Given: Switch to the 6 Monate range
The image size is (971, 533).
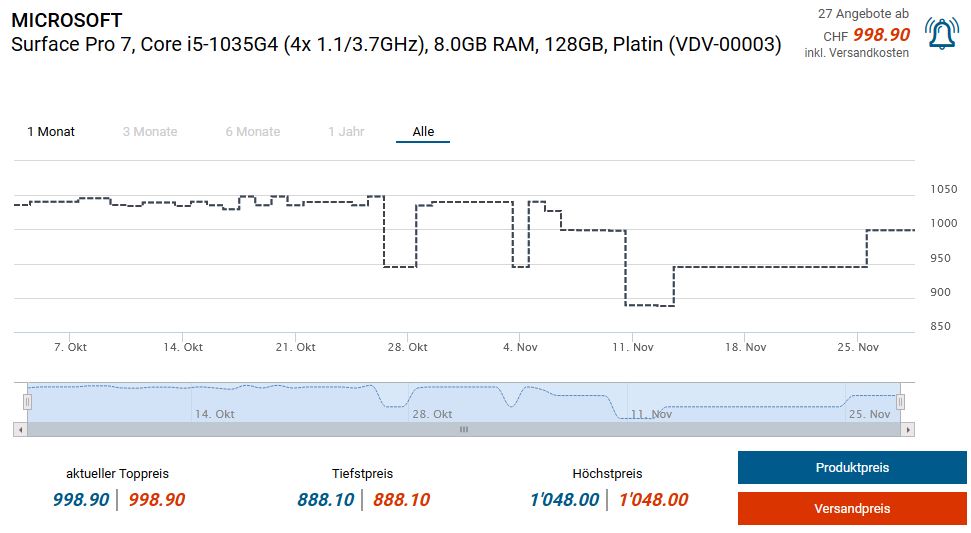Looking at the screenshot, I should pos(252,132).
